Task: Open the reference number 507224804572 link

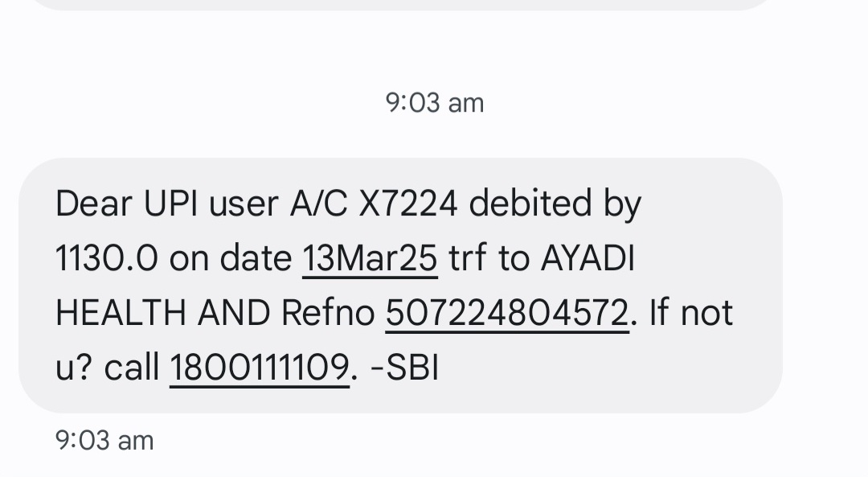Action: click(506, 313)
